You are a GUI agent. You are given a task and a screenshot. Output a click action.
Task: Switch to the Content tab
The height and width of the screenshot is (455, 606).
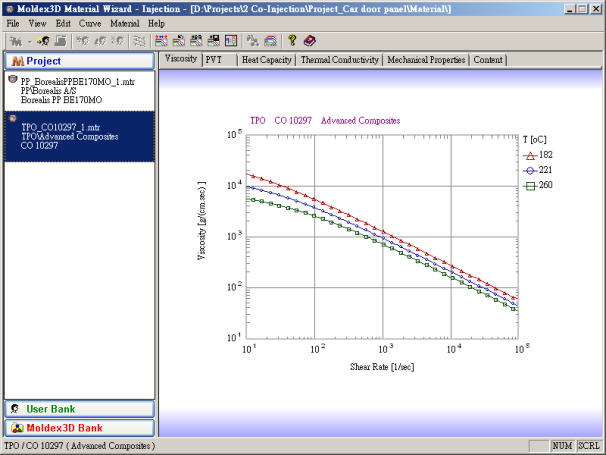click(x=488, y=60)
